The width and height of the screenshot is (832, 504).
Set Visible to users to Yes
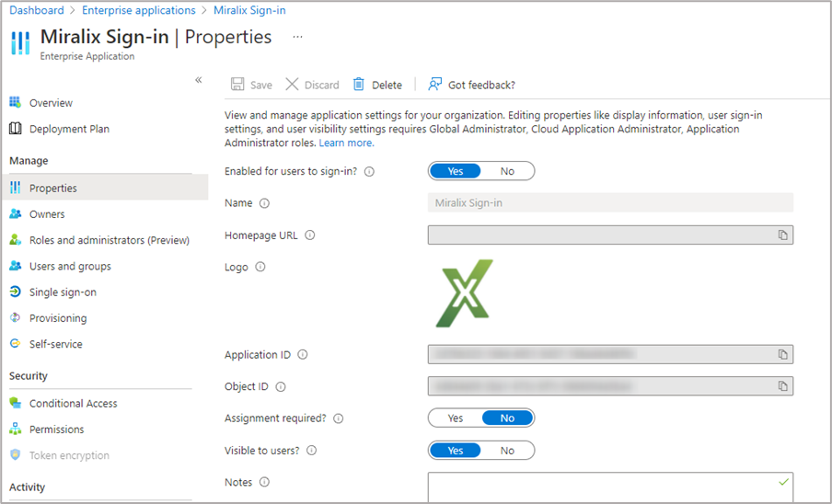[x=456, y=451]
